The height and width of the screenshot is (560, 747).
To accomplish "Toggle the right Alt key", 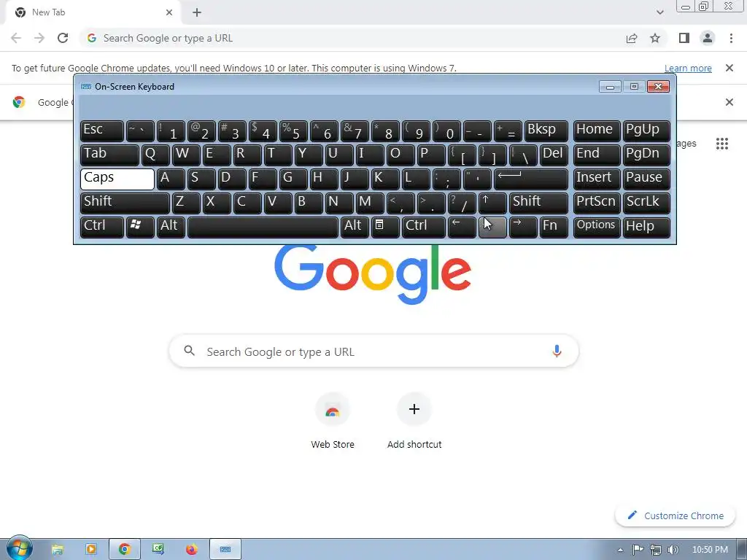I will coord(355,227).
